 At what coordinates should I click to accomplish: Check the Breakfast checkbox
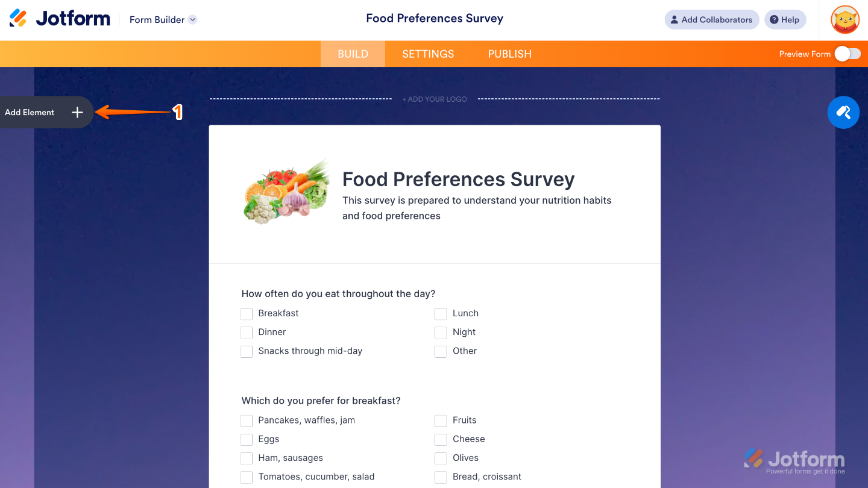[x=247, y=314]
